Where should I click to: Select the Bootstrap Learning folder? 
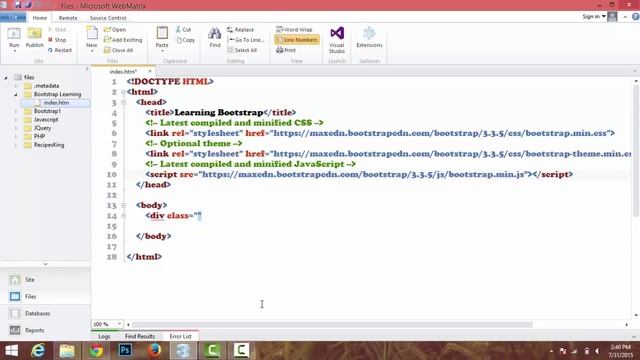(57, 94)
